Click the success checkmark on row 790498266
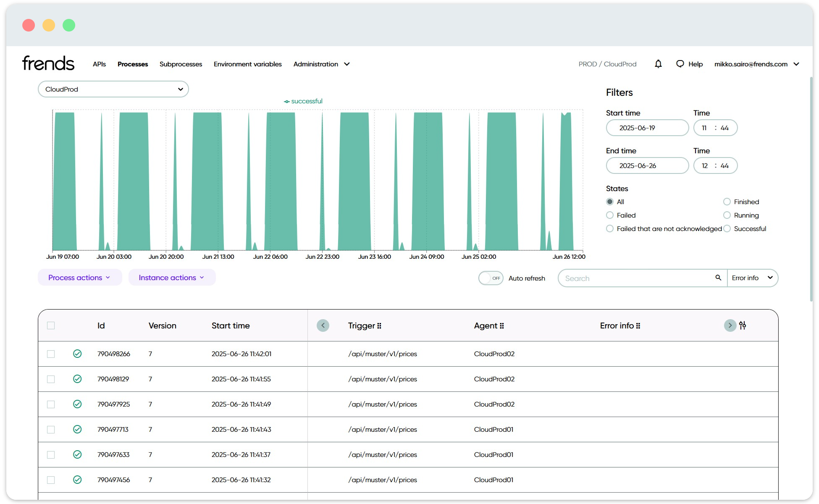Image resolution: width=819 pixels, height=504 pixels. (x=77, y=354)
